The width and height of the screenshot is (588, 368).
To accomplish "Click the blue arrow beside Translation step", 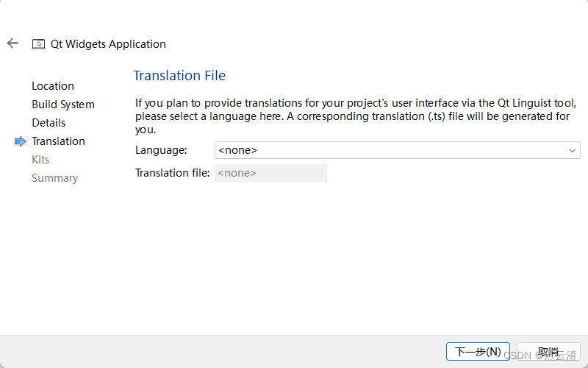I will 21,141.
